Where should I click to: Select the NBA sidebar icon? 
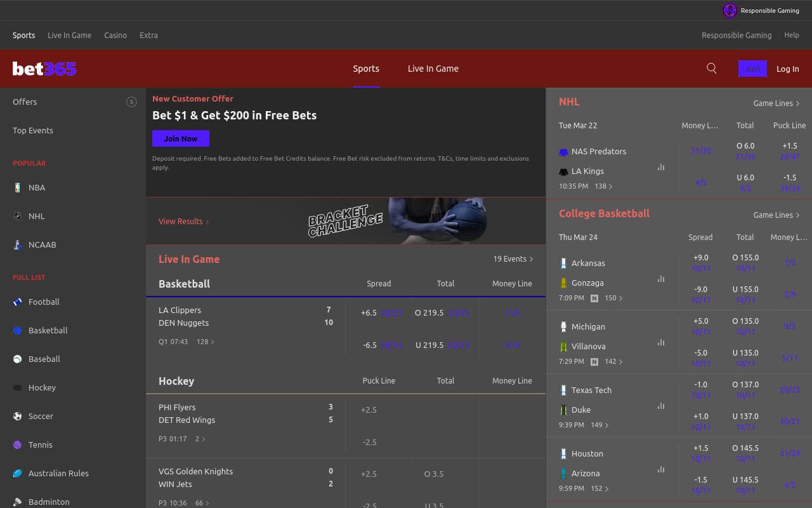pyautogui.click(x=18, y=187)
